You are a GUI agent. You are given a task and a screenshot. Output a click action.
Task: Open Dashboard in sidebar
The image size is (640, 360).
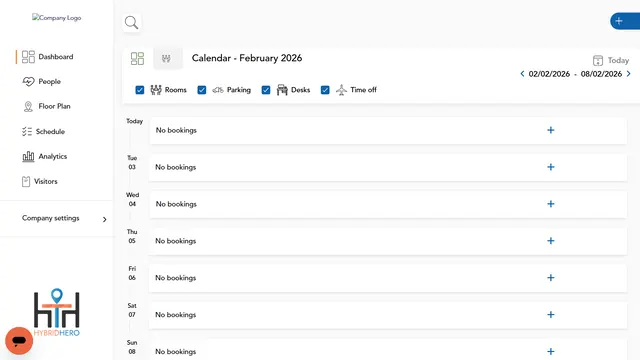click(47, 57)
